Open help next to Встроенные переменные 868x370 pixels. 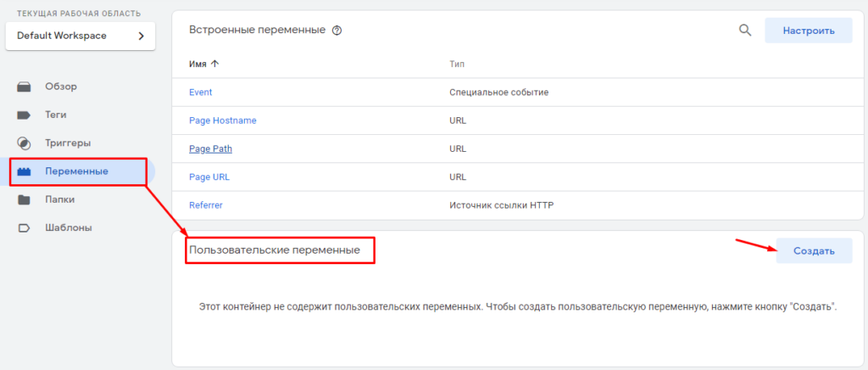point(337,31)
